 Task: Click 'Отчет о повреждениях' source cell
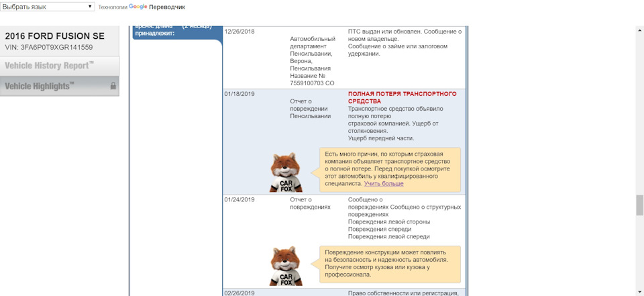pyautogui.click(x=310, y=203)
